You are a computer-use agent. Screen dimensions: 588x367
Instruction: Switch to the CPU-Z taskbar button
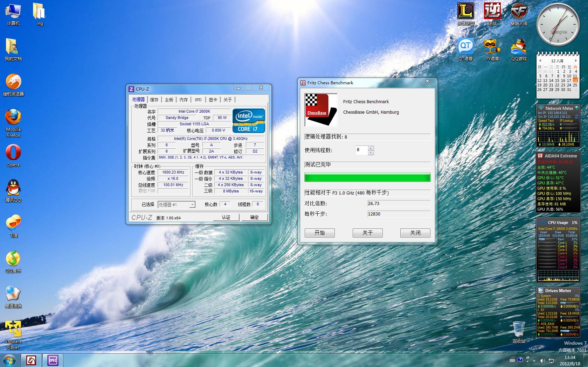tap(53, 360)
